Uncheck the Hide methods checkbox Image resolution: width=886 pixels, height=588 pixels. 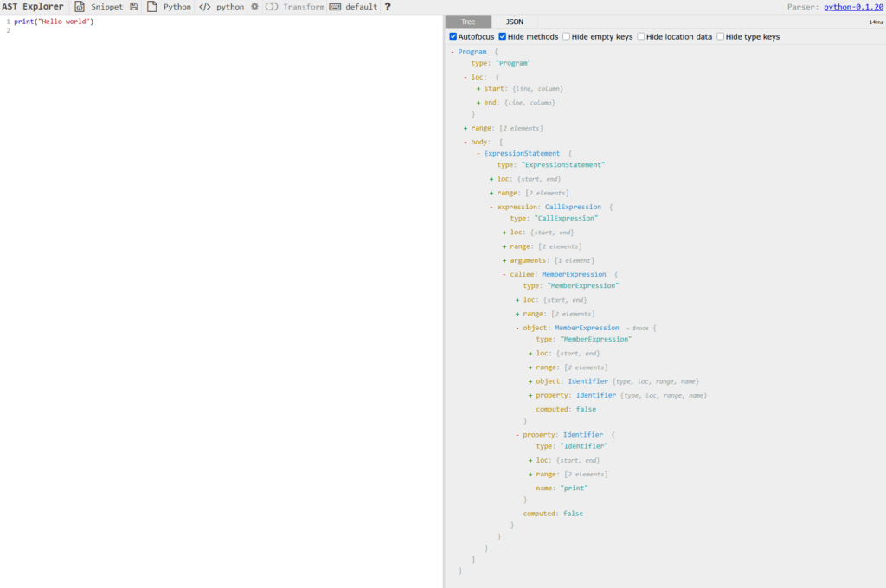click(503, 37)
